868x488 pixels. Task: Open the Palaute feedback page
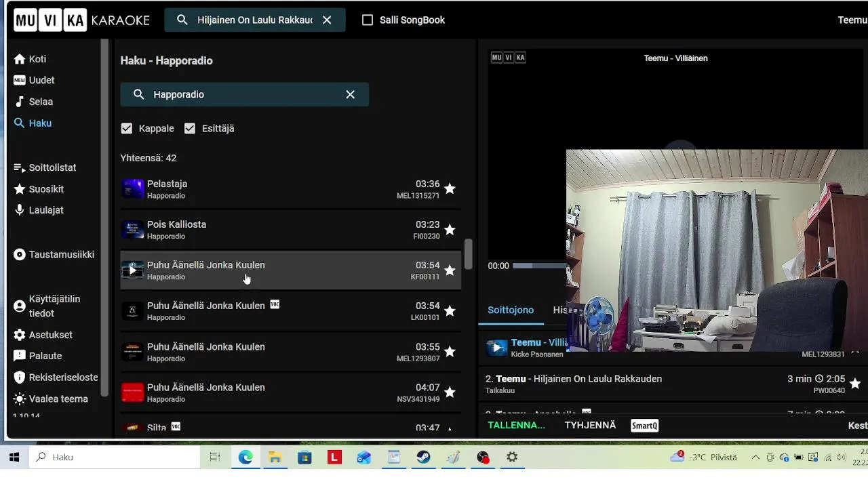pyautogui.click(x=38, y=356)
